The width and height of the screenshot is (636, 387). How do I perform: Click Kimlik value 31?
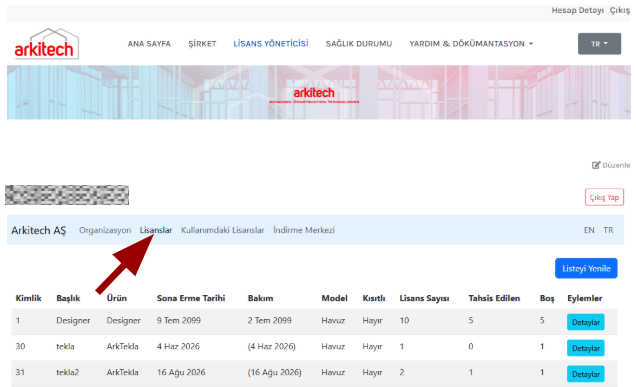[x=20, y=372]
